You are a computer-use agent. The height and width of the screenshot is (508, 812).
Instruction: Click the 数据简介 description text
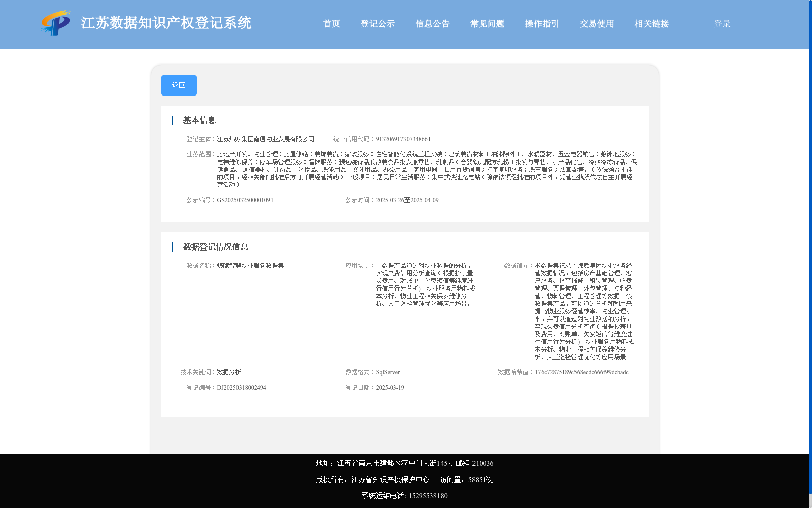[x=584, y=311]
